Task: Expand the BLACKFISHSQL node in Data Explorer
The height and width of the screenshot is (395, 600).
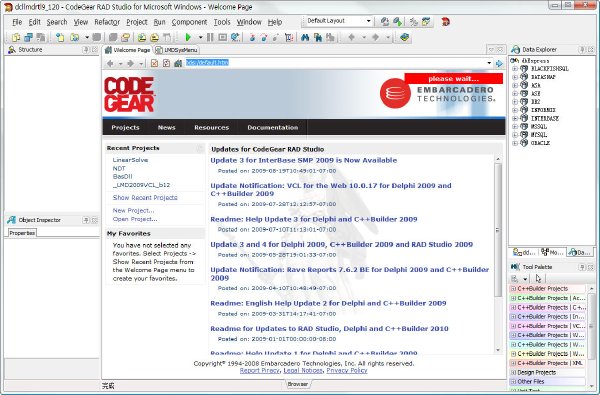Action: (515, 69)
